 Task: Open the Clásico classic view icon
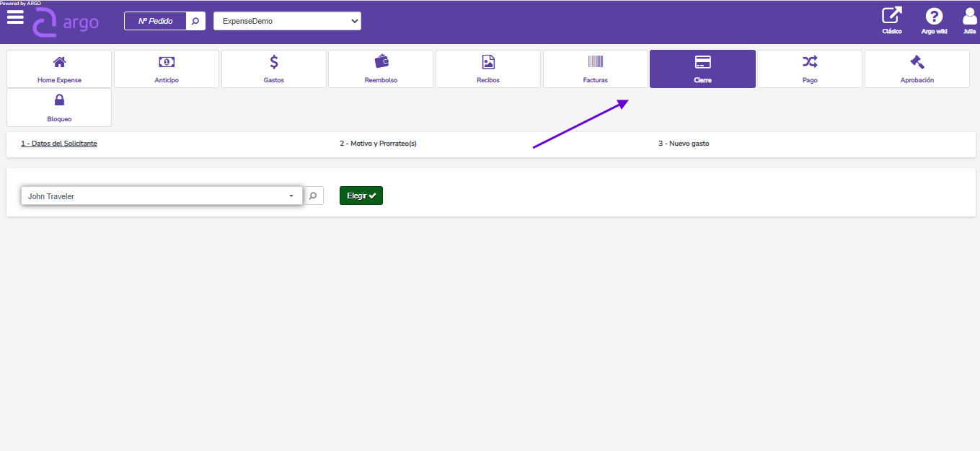892,20
